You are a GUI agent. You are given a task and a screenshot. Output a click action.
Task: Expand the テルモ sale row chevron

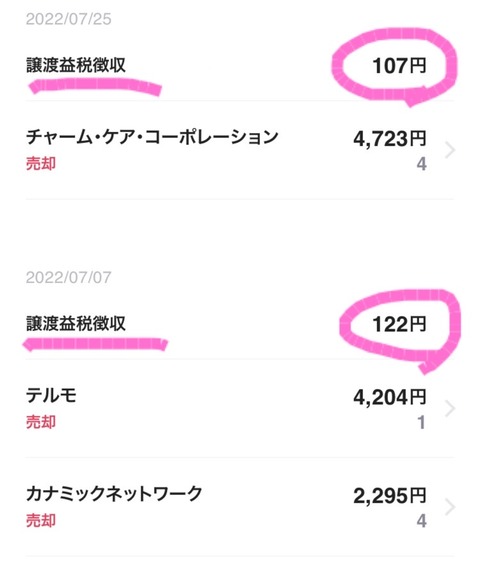(450, 408)
